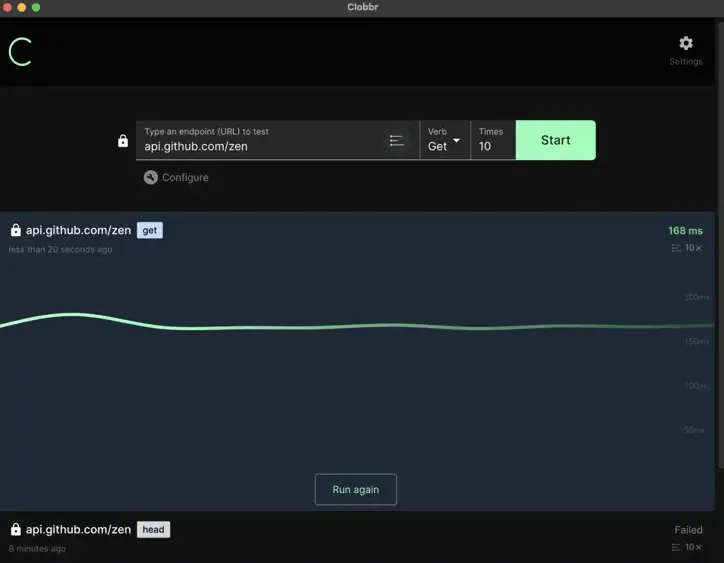724x563 pixels.
Task: Click the Failed status label
Action: click(x=688, y=530)
